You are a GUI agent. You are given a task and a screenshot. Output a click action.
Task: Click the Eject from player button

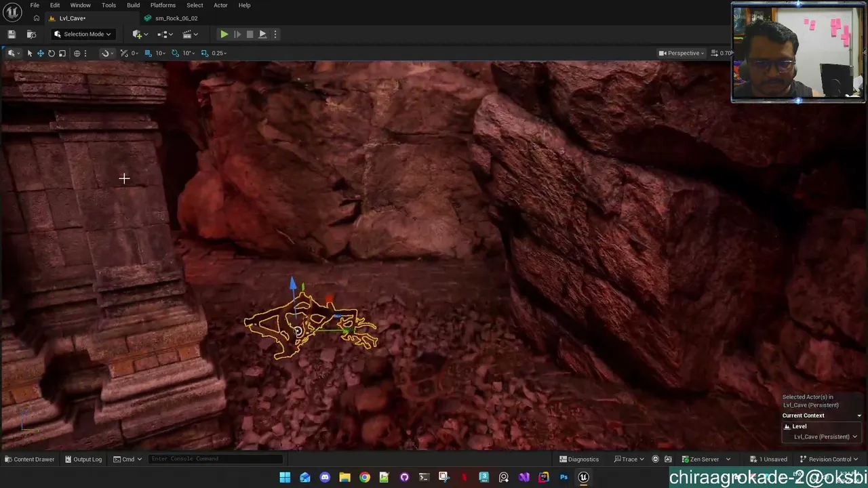pyautogui.click(x=262, y=34)
